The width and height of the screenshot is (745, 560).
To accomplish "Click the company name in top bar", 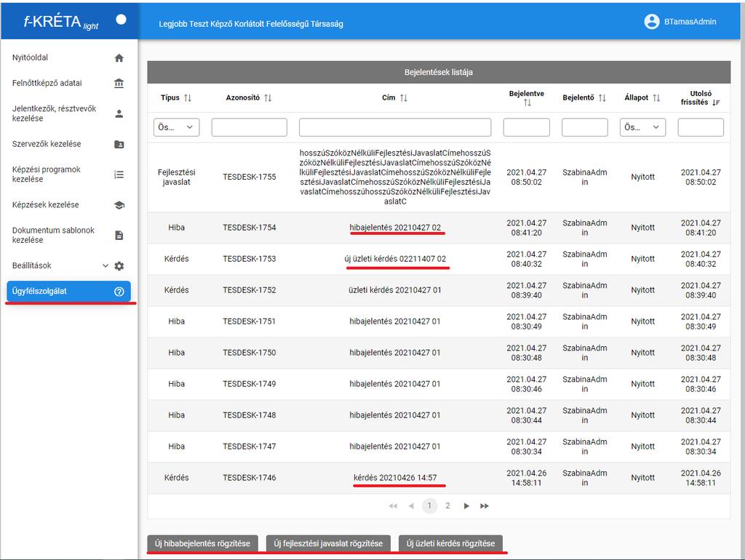I will tap(251, 24).
